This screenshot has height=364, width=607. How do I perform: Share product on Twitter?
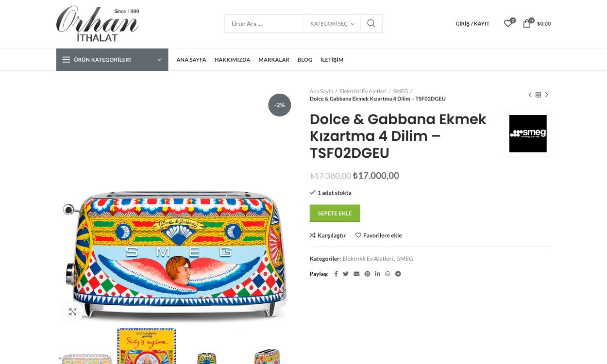346,274
